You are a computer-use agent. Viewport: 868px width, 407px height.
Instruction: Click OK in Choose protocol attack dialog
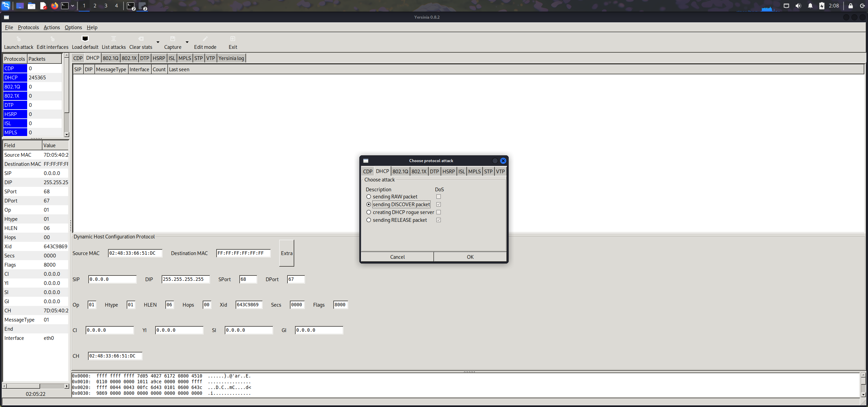point(470,257)
